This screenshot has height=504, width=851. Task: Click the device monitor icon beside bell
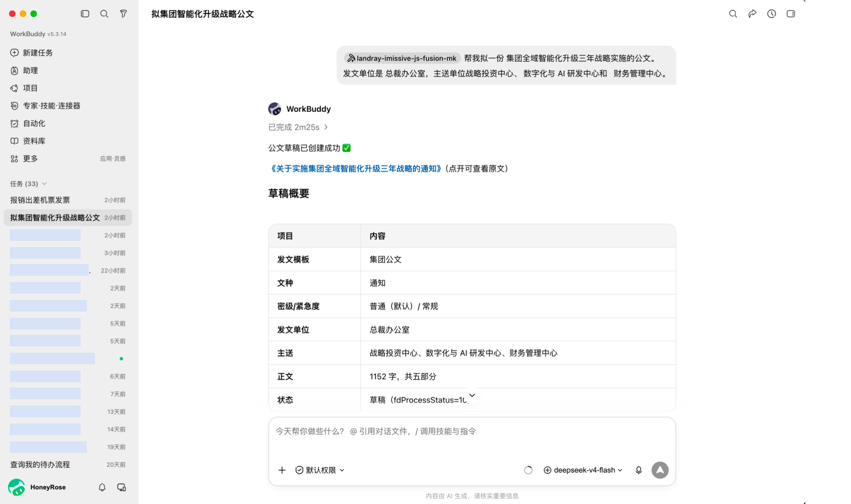pyautogui.click(x=121, y=487)
